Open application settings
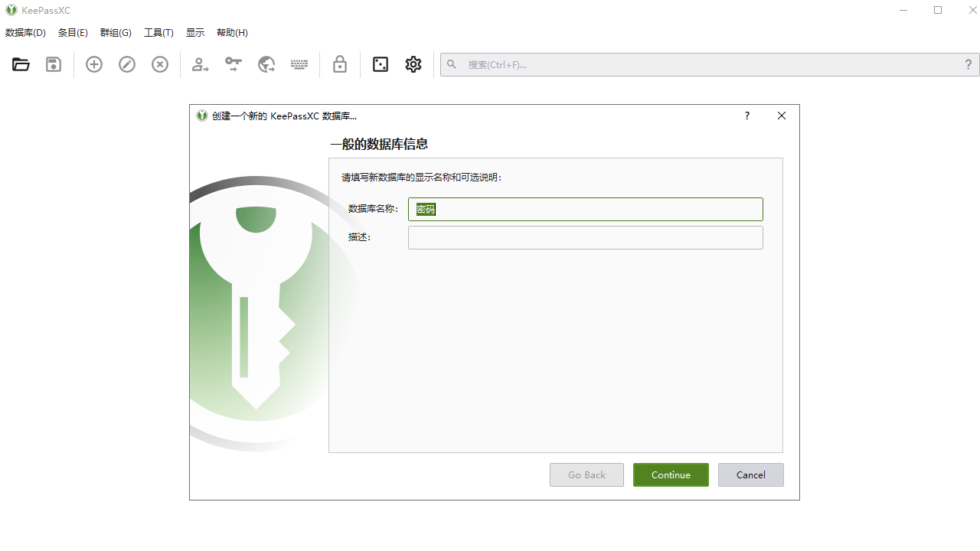Image resolution: width=980 pixels, height=551 pixels. click(x=413, y=64)
